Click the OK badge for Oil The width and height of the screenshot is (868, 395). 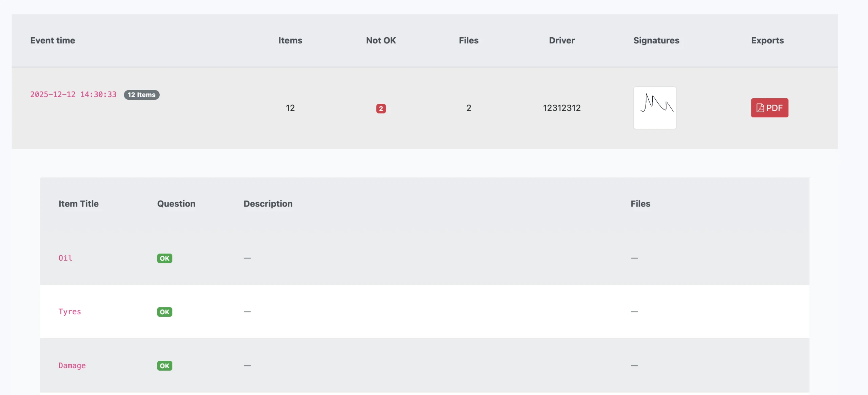[164, 258]
